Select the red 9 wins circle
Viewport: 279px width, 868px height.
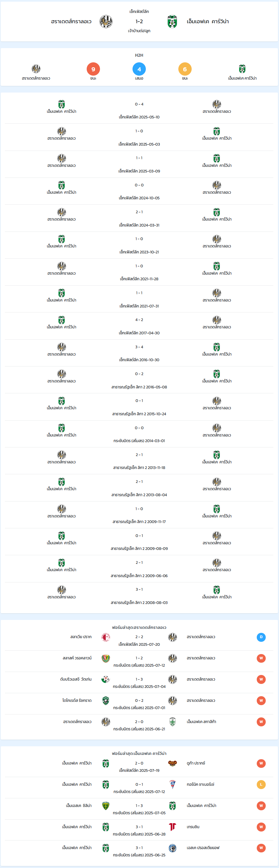93,69
